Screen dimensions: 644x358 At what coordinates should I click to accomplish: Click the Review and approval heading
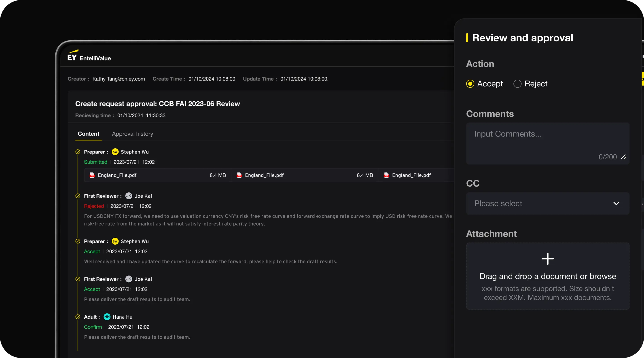(523, 38)
